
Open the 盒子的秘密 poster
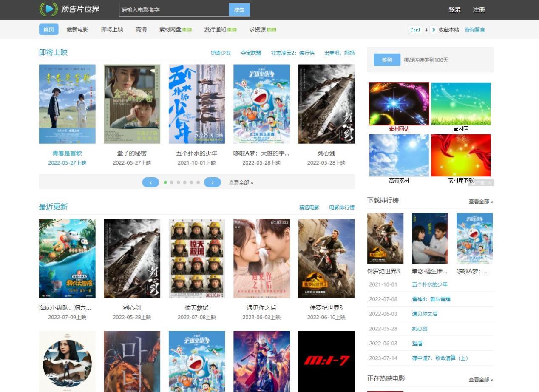tap(132, 104)
